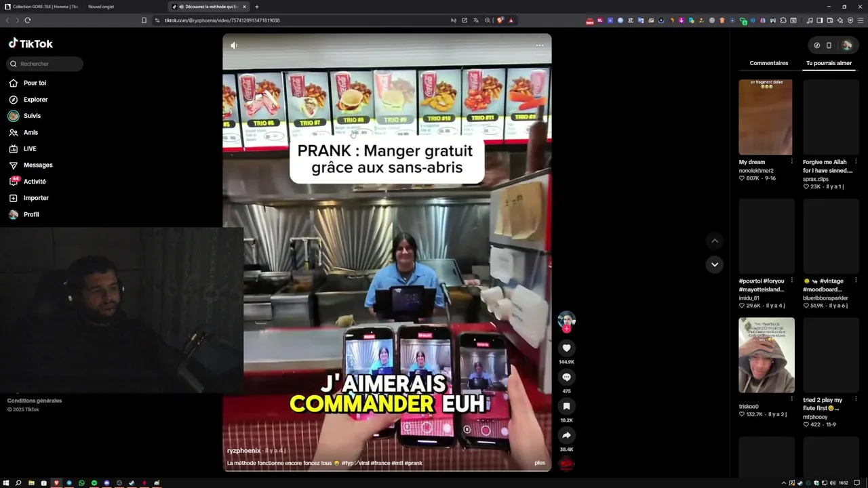Open Discord from the taskbar
The image size is (868, 488).
tap(106, 483)
